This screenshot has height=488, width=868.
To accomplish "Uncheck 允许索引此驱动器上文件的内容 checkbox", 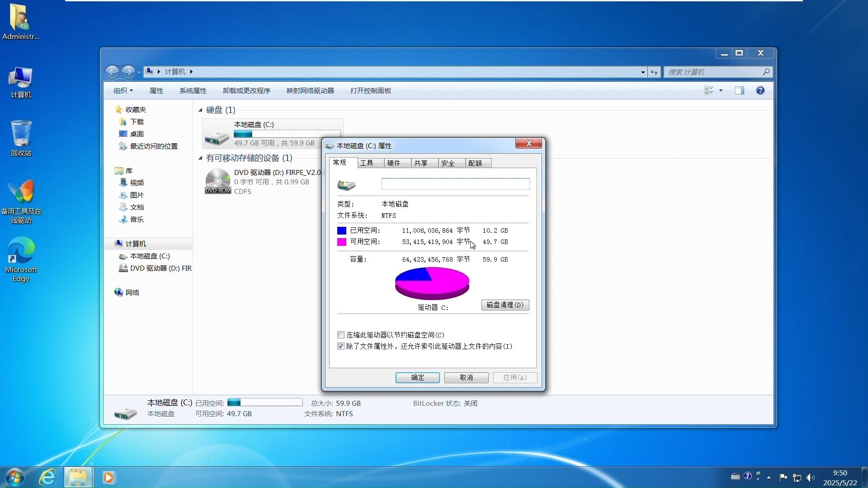I will point(341,346).
